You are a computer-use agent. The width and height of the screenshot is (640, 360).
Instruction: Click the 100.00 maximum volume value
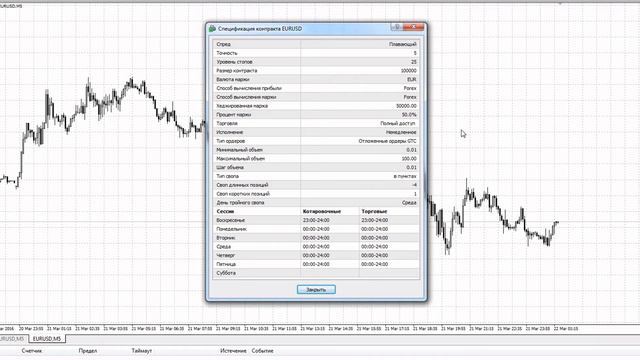(x=409, y=158)
